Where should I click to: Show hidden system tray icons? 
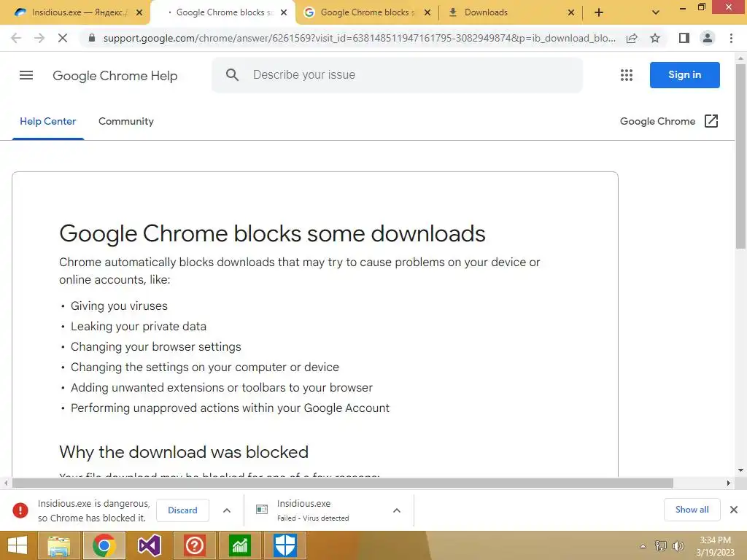pos(643,546)
